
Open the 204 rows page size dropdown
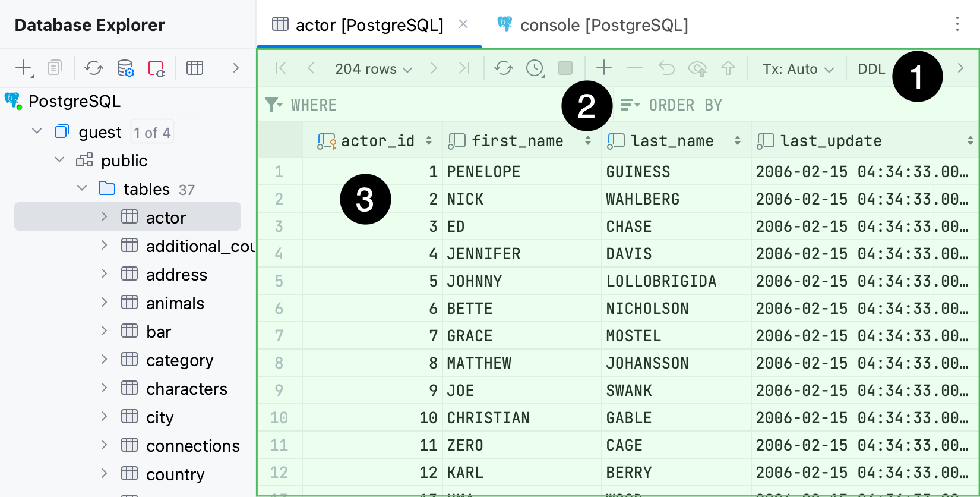373,69
